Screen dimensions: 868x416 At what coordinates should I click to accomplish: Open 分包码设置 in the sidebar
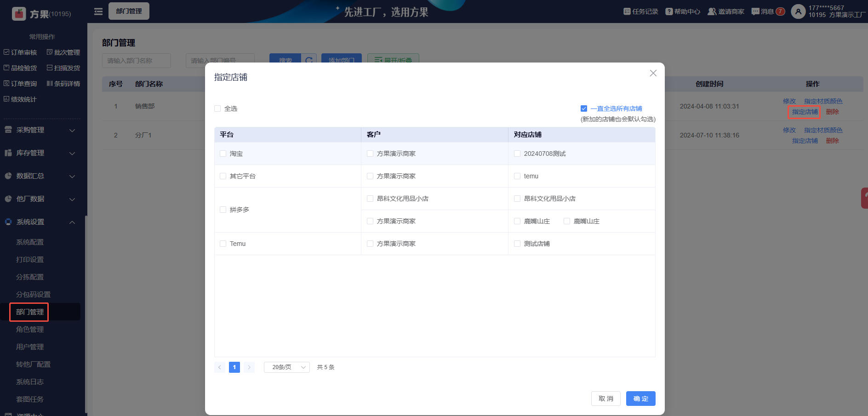point(34,295)
